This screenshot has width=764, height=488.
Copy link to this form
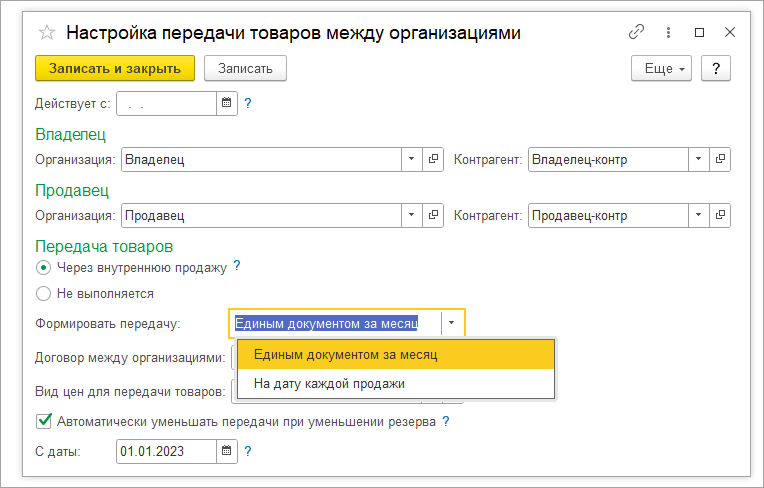[636, 32]
